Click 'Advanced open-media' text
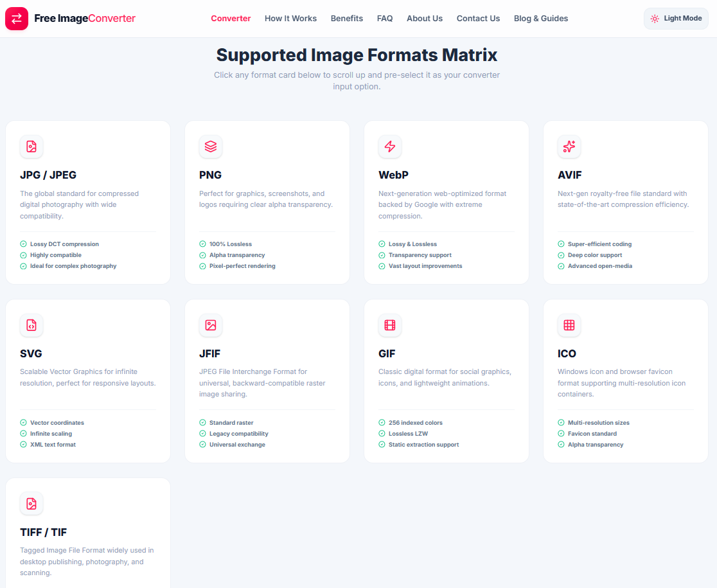717x588 pixels. point(600,266)
